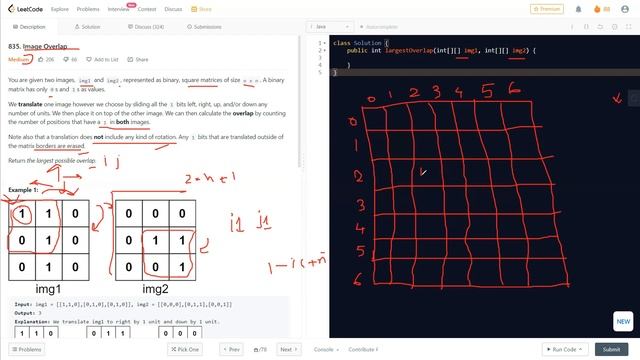Open the Java language dropdown
Screen dimensions: 640x360
point(330,27)
